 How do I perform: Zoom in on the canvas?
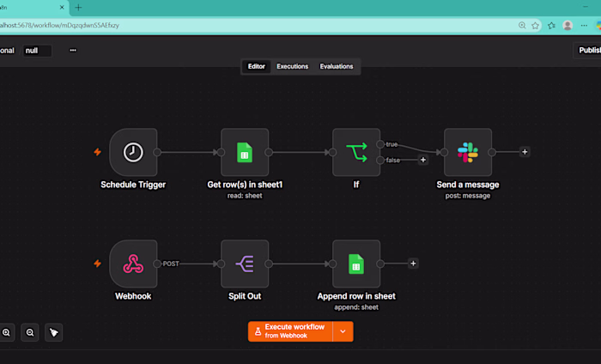tap(6, 332)
